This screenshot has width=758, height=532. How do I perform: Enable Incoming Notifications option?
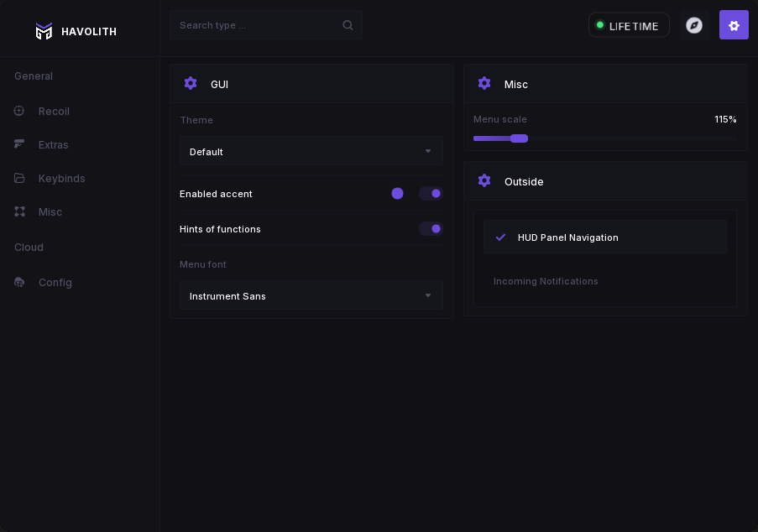[x=604, y=281]
